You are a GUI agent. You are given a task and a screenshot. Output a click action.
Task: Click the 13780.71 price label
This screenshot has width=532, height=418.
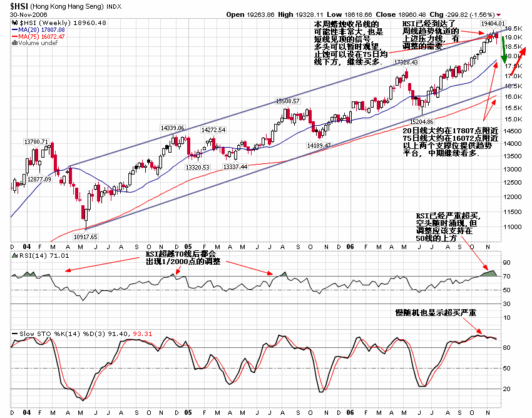tap(36, 141)
